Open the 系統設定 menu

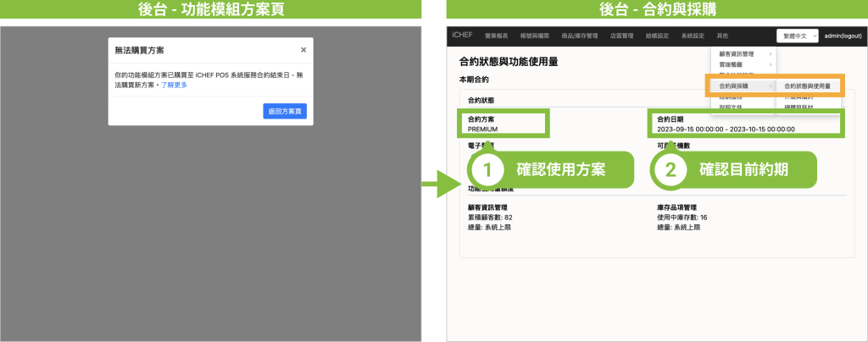click(693, 36)
